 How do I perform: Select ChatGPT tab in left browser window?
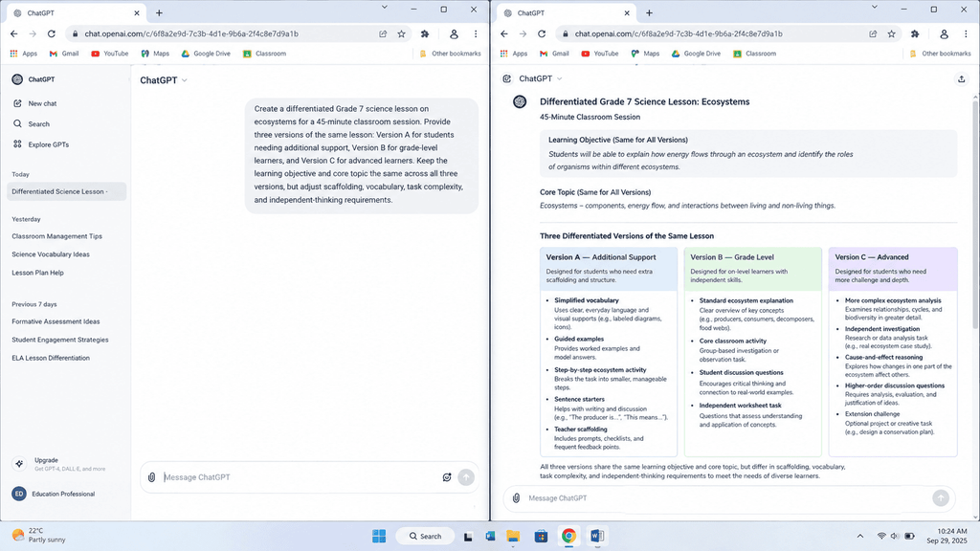click(77, 12)
